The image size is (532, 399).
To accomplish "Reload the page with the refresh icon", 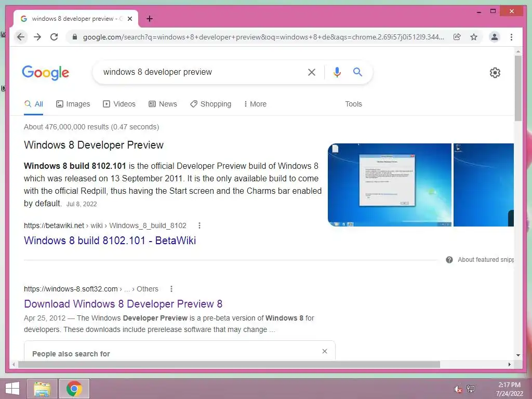I will [x=54, y=37].
